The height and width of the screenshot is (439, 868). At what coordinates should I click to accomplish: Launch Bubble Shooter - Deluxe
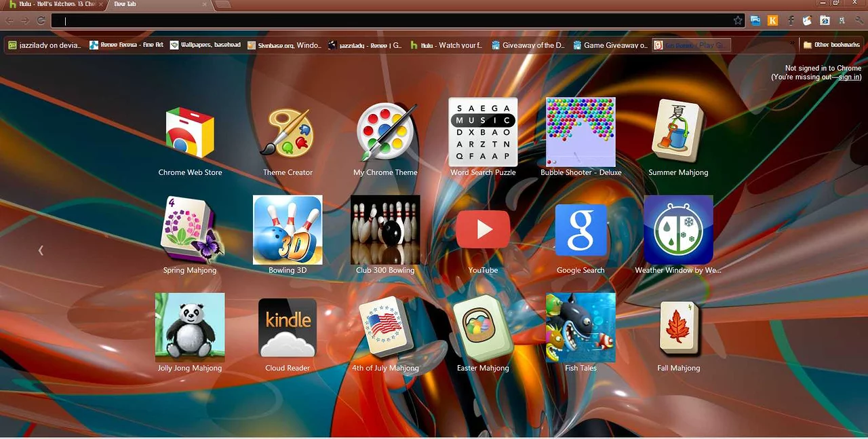580,132
